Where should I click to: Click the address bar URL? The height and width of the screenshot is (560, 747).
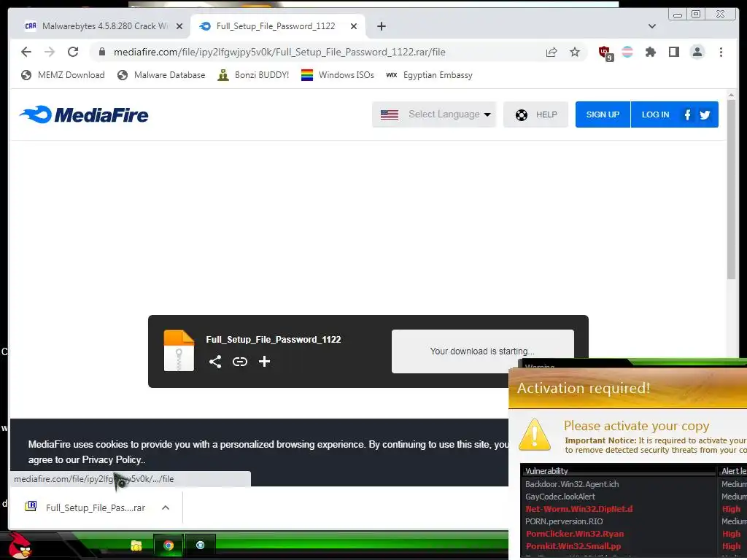(x=279, y=52)
